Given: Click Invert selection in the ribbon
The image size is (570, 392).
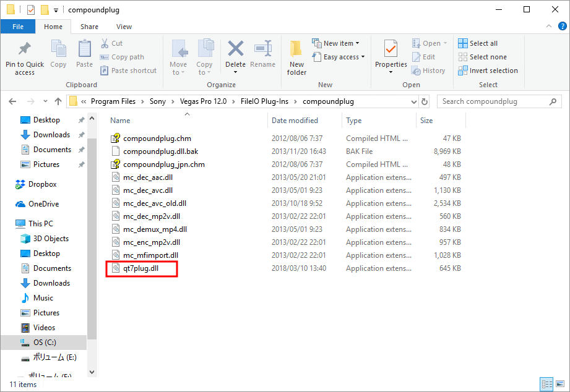Looking at the screenshot, I should [x=488, y=70].
